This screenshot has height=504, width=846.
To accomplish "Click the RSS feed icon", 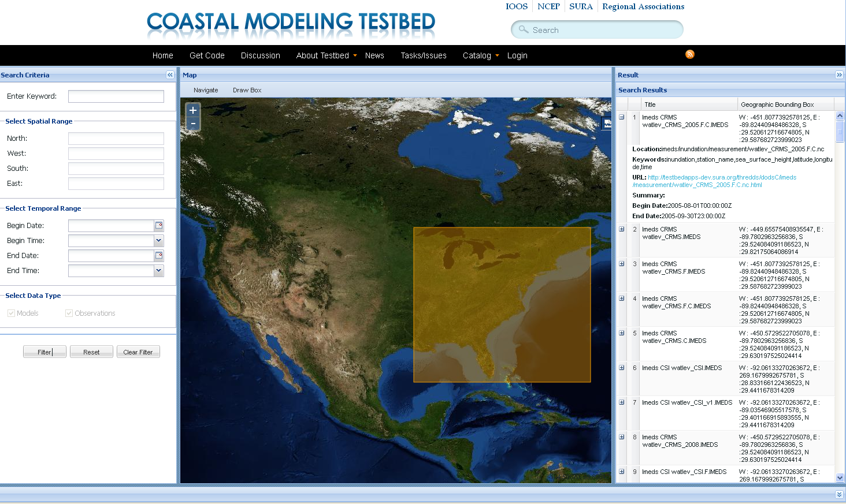I will point(690,54).
